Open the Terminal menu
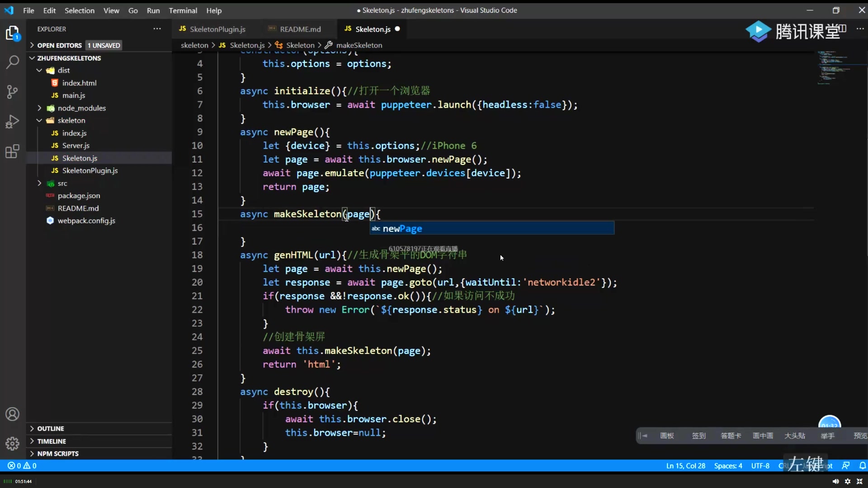Image resolution: width=868 pixels, height=488 pixels. pos(183,10)
